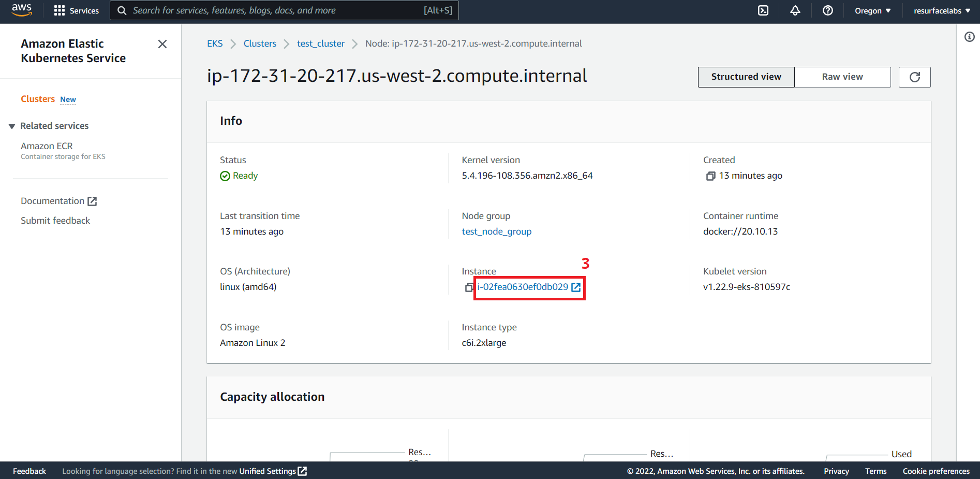
Task: Switch to Raw view
Action: pyautogui.click(x=842, y=77)
